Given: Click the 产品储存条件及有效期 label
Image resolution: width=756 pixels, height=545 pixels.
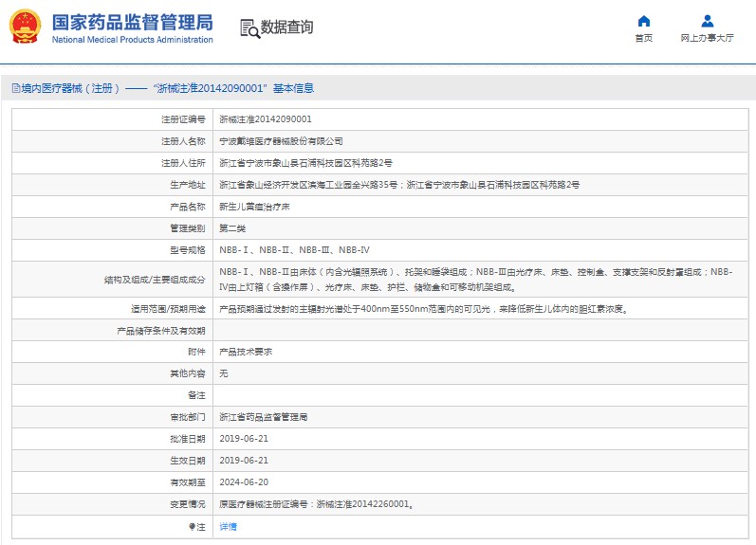Looking at the screenshot, I should point(161,331).
